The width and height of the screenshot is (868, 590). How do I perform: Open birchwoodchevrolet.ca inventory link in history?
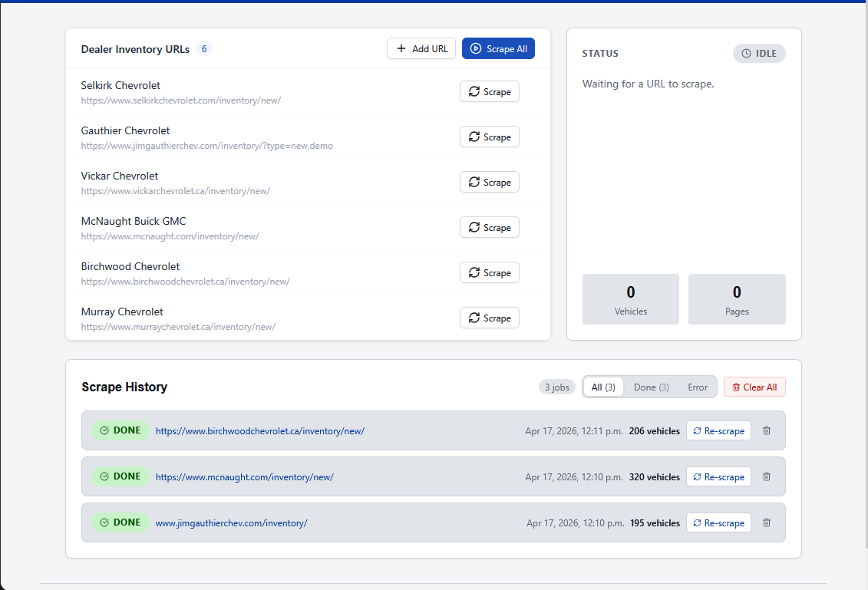pos(259,431)
